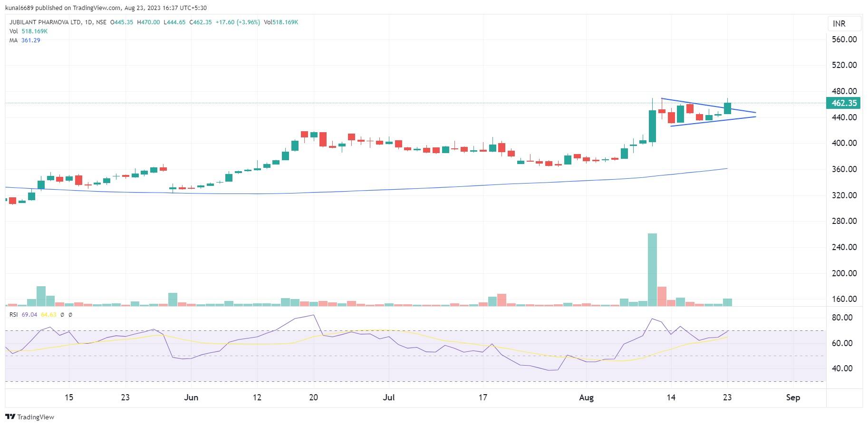Select the Vol indicator legend label
The height and width of the screenshot is (426, 868).
click(13, 31)
